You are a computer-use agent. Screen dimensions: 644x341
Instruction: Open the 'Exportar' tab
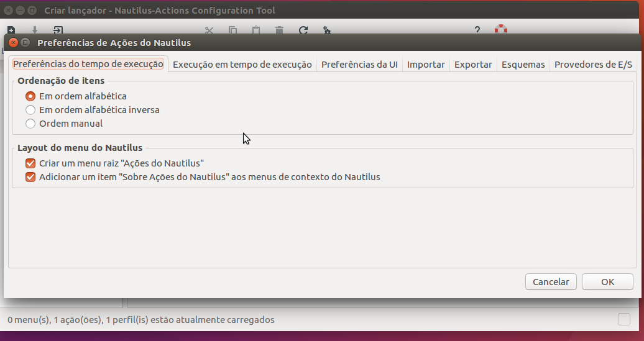pos(473,65)
